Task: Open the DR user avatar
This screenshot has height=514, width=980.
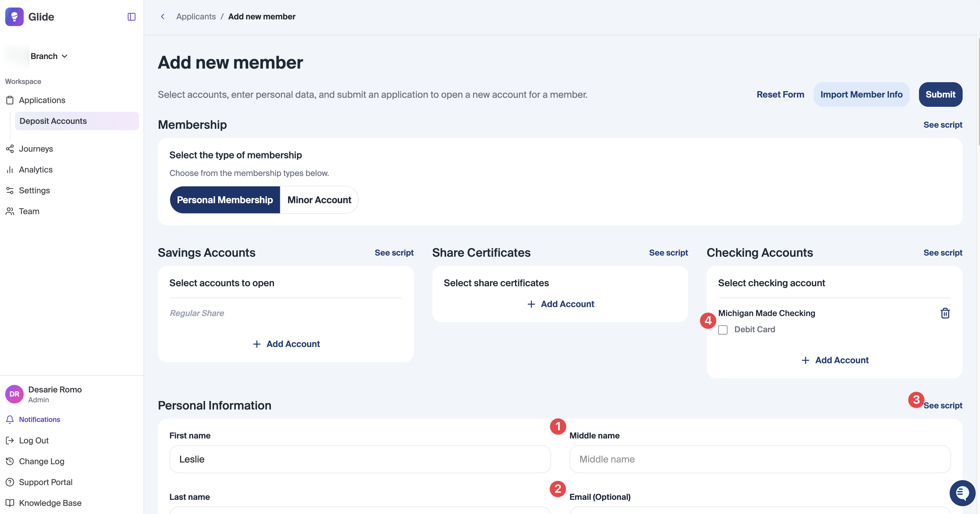Action: tap(14, 394)
